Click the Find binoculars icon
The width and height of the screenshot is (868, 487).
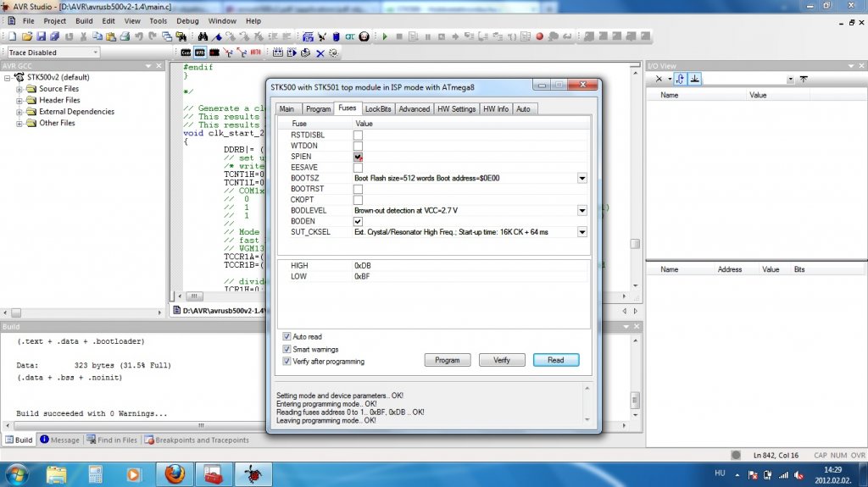tap(203, 36)
